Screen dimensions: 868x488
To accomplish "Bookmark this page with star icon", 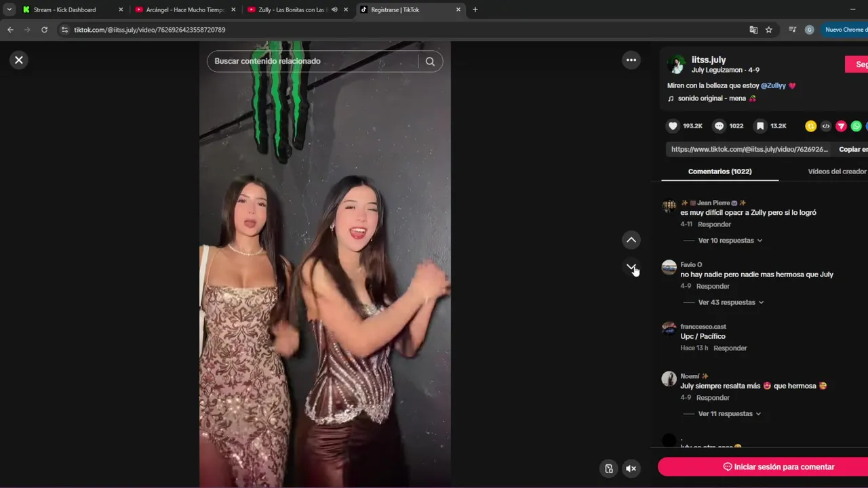I will pyautogui.click(x=769, y=30).
